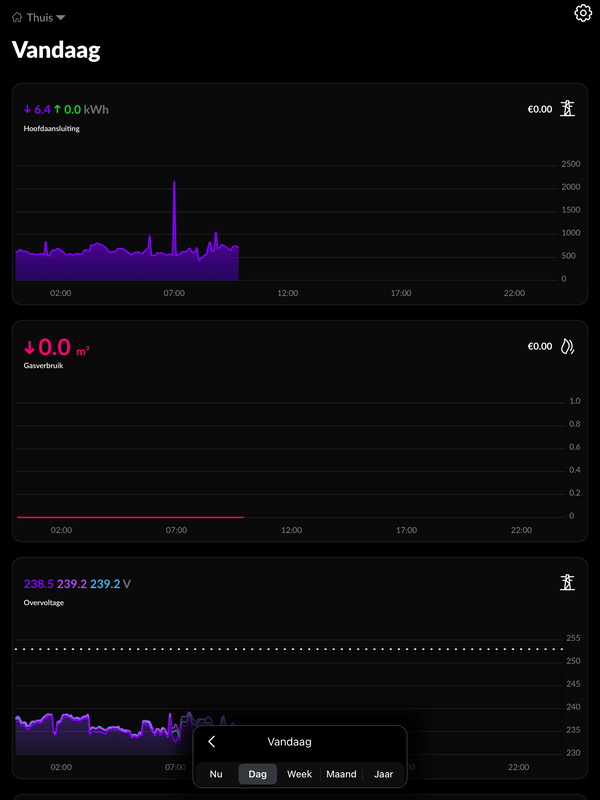This screenshot has height=800, width=600.
Task: Click the Thuis location name
Action: pos(40,18)
